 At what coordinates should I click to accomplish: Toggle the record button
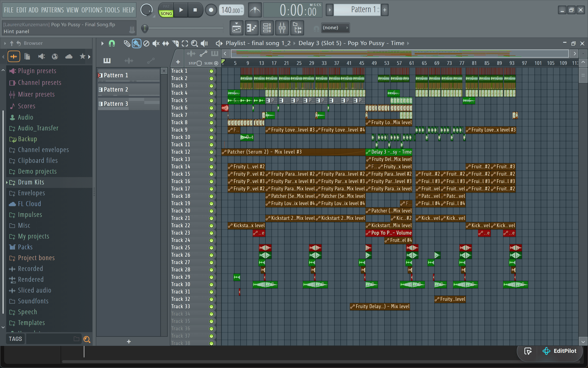coord(211,10)
